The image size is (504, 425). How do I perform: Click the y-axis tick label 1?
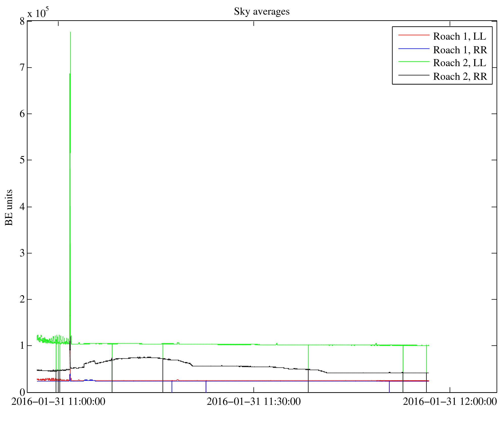click(22, 345)
